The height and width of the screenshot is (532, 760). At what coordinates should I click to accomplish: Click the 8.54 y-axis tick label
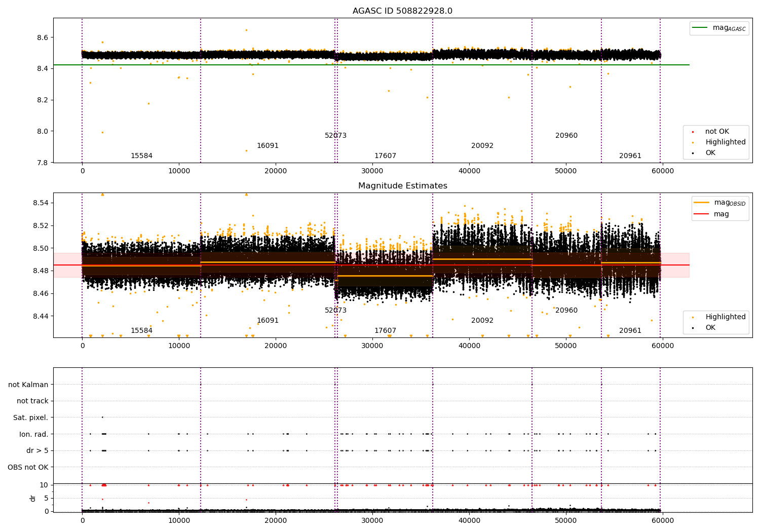point(41,203)
